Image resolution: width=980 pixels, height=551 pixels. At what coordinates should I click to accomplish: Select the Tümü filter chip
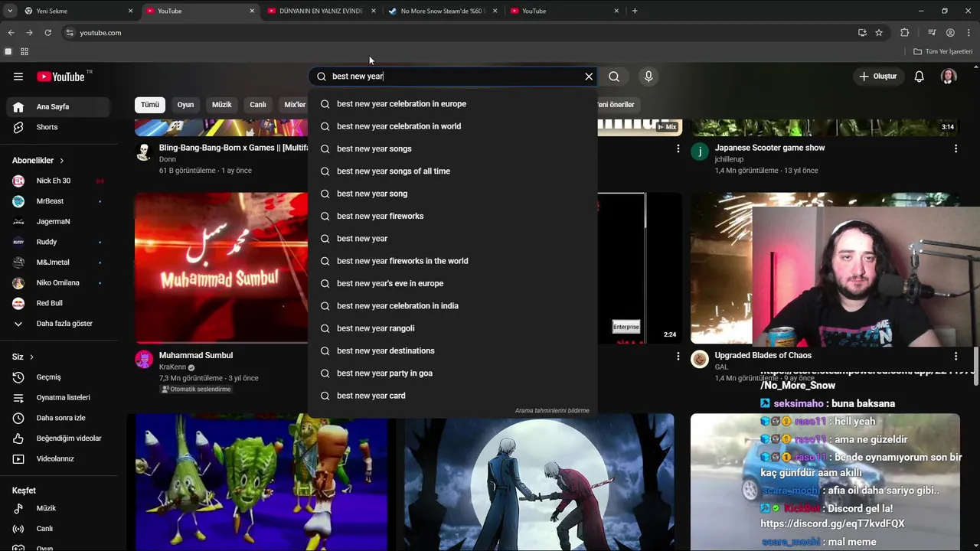tap(150, 105)
